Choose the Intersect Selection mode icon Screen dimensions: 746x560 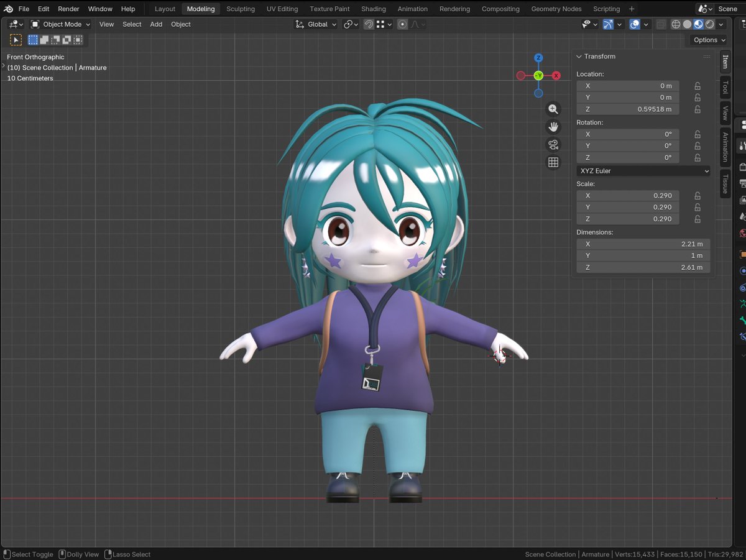tap(78, 40)
